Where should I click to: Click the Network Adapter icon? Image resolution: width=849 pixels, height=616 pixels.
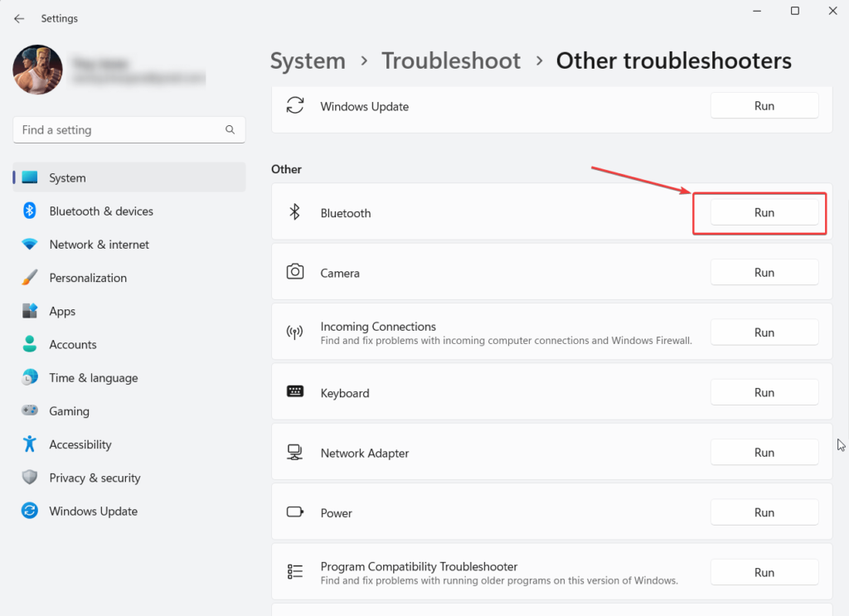coord(294,453)
